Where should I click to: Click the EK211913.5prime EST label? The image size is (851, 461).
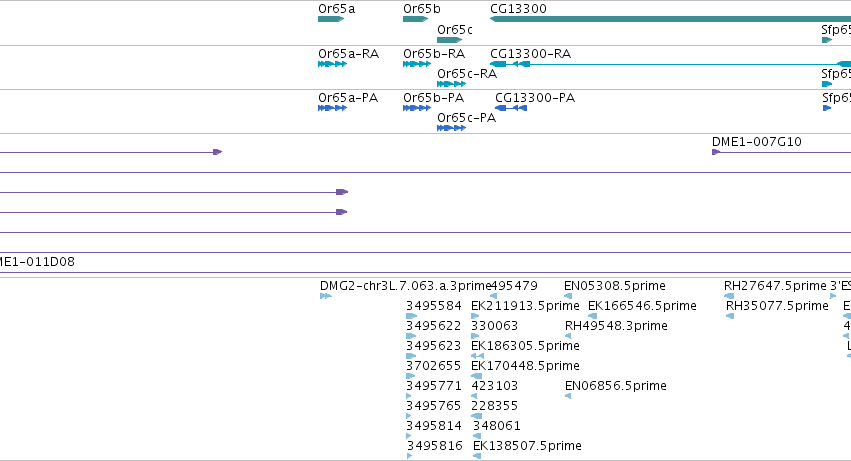click(525, 306)
